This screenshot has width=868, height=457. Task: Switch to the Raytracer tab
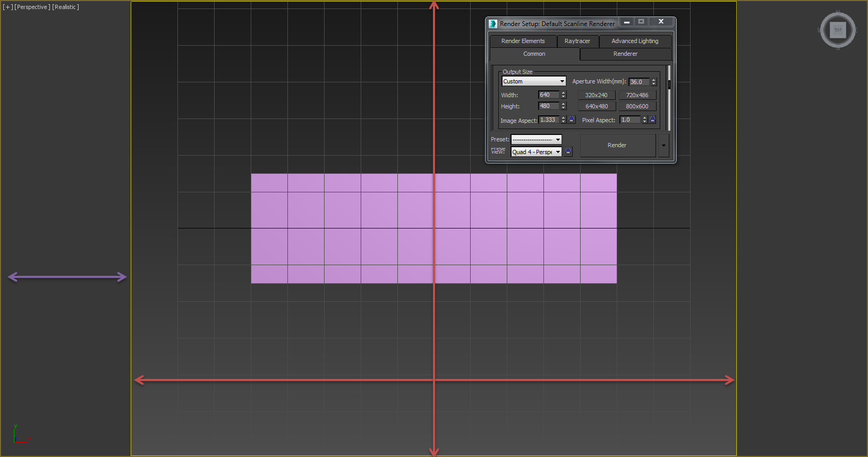577,41
